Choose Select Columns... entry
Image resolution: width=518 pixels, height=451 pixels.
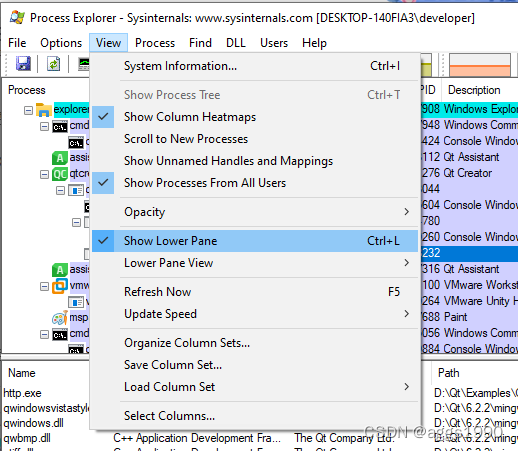pyautogui.click(x=255, y=416)
